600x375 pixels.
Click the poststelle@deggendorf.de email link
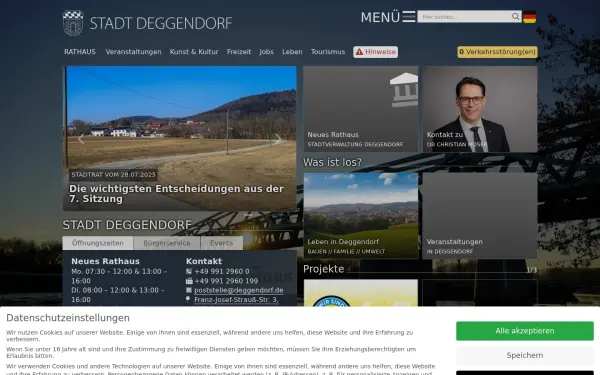pos(239,290)
